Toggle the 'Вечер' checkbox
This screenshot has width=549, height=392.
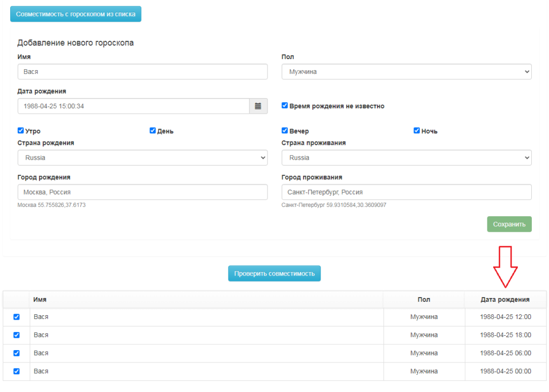coord(285,130)
